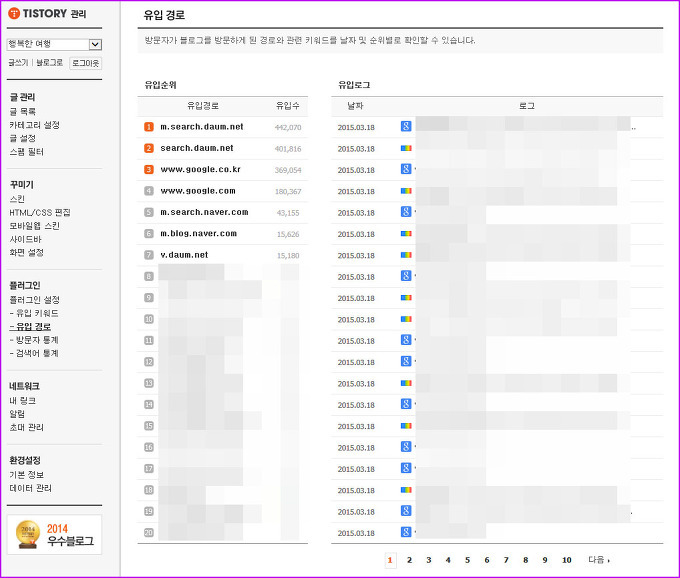Viewport: 680px width, 578px height.
Task: Click the 유입경로 column header
Action: (x=203, y=106)
